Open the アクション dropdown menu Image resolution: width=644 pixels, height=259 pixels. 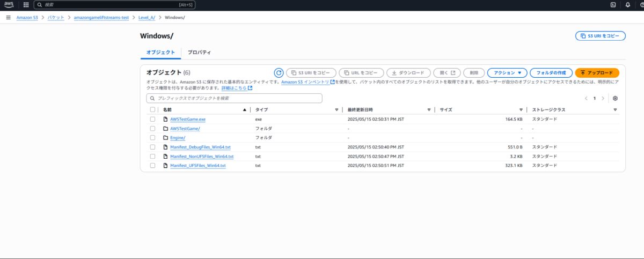(x=507, y=72)
